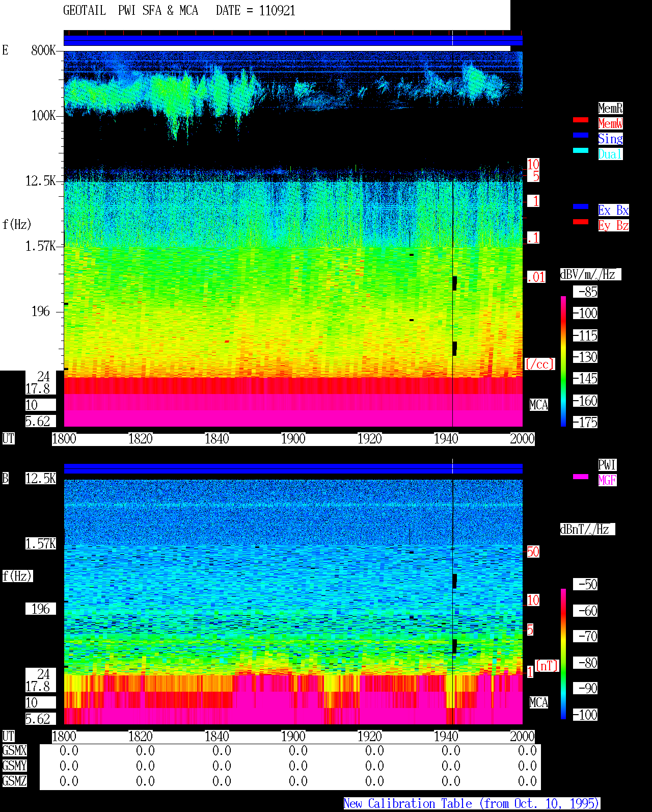Click the blue Sing legend swatch
The width and height of the screenshot is (652, 812).
tap(581, 135)
